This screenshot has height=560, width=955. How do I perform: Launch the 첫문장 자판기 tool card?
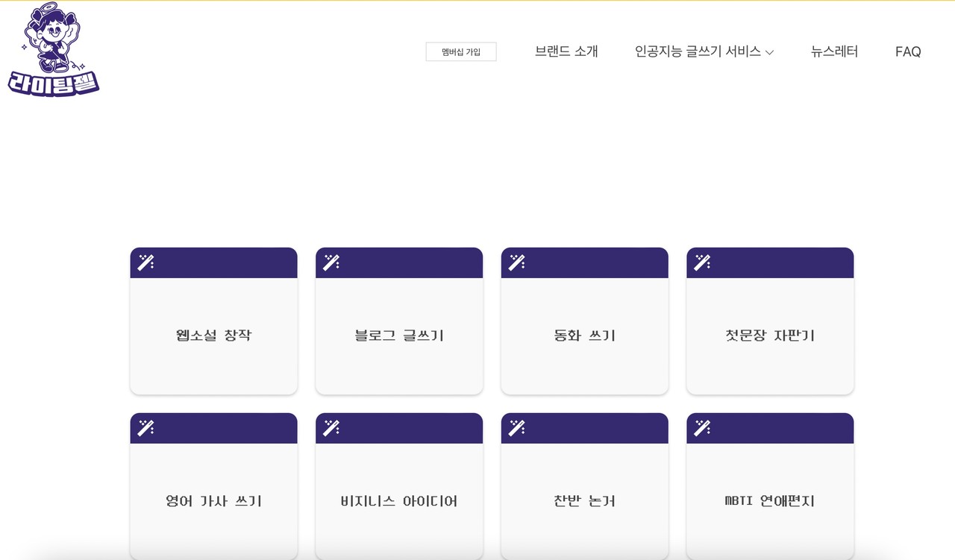pos(770,336)
